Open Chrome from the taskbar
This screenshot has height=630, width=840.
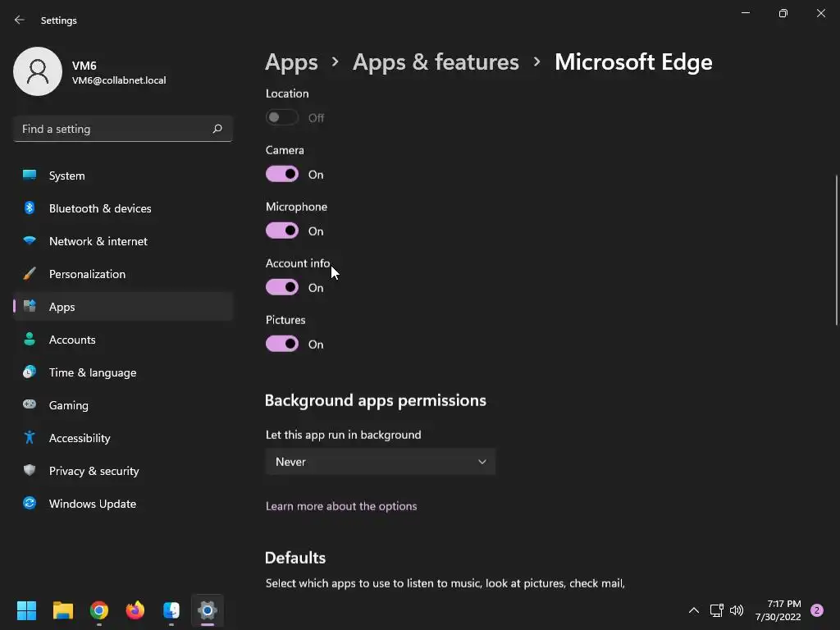click(99, 610)
